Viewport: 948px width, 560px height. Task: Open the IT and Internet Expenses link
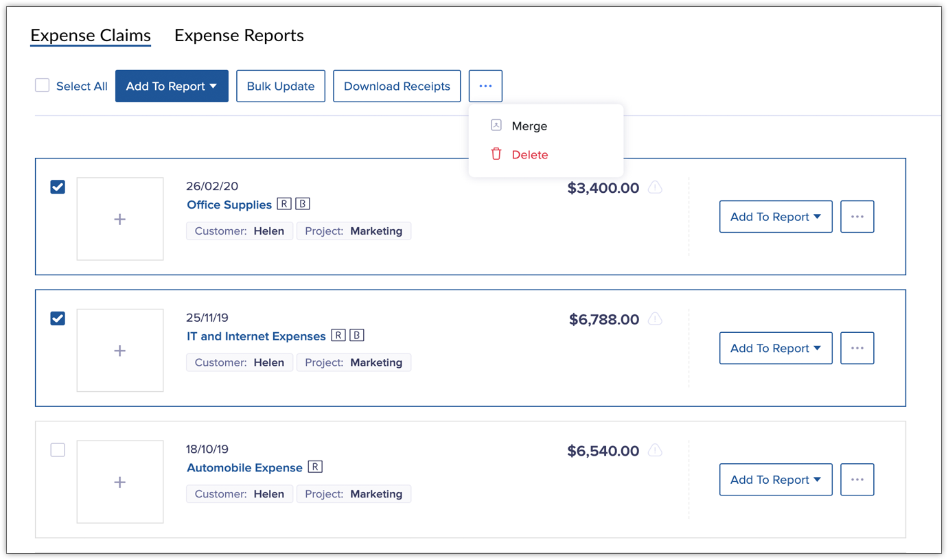256,336
